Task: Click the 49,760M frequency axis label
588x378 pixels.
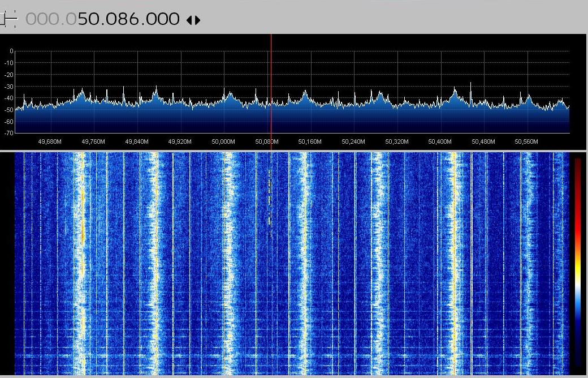Action: click(93, 141)
